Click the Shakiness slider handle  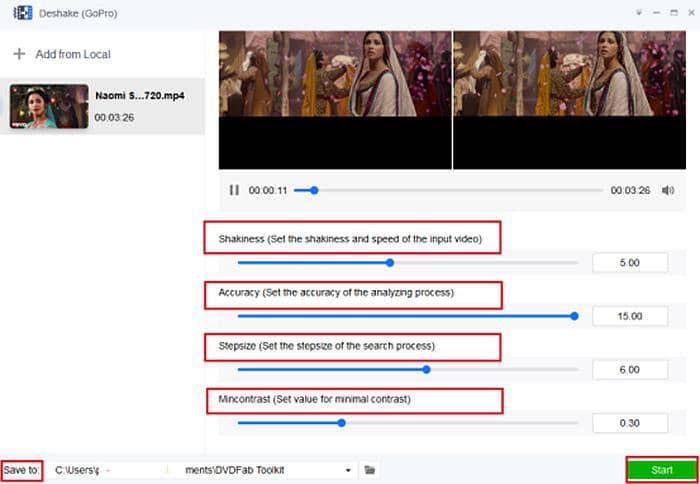pyautogui.click(x=390, y=263)
